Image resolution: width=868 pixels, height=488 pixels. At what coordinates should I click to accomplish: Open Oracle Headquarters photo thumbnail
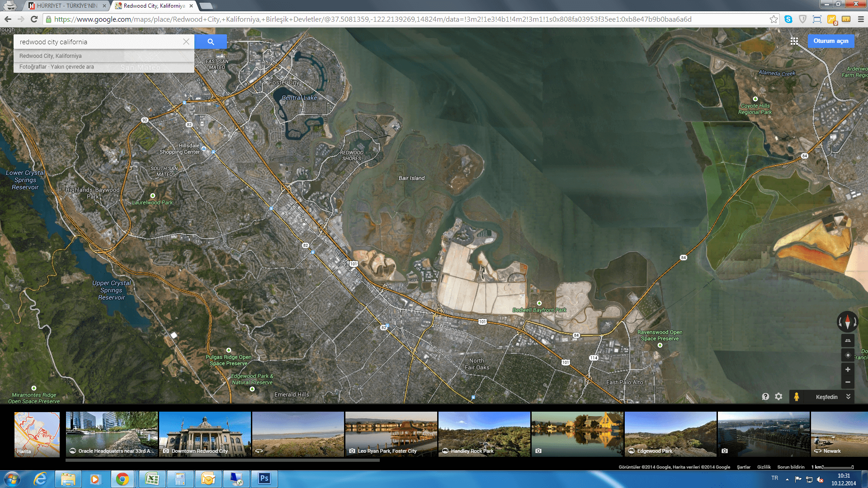pos(112,434)
